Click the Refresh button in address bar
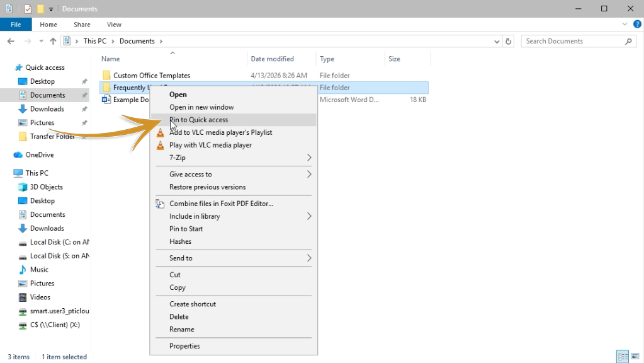Viewport: 644px width, 363px height. [x=509, y=41]
